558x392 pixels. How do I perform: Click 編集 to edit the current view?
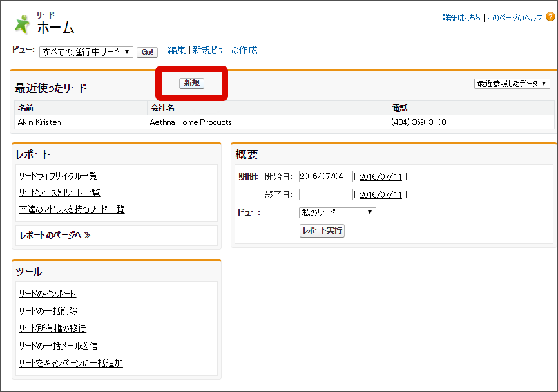(177, 50)
